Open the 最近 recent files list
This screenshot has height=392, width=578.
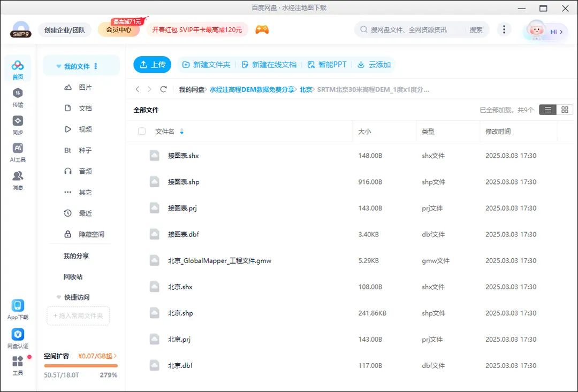78,213
